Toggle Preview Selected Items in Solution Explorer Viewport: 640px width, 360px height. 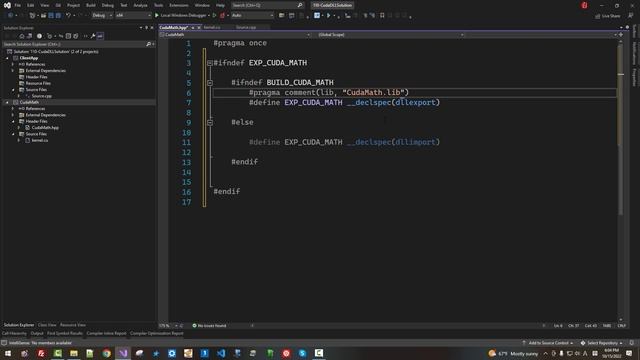tap(100, 36)
